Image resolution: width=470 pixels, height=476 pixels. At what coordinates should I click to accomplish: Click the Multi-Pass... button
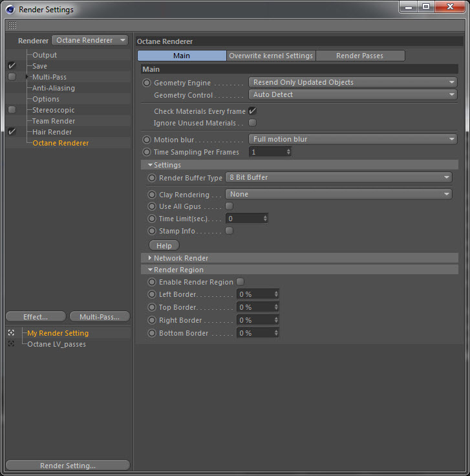100,317
